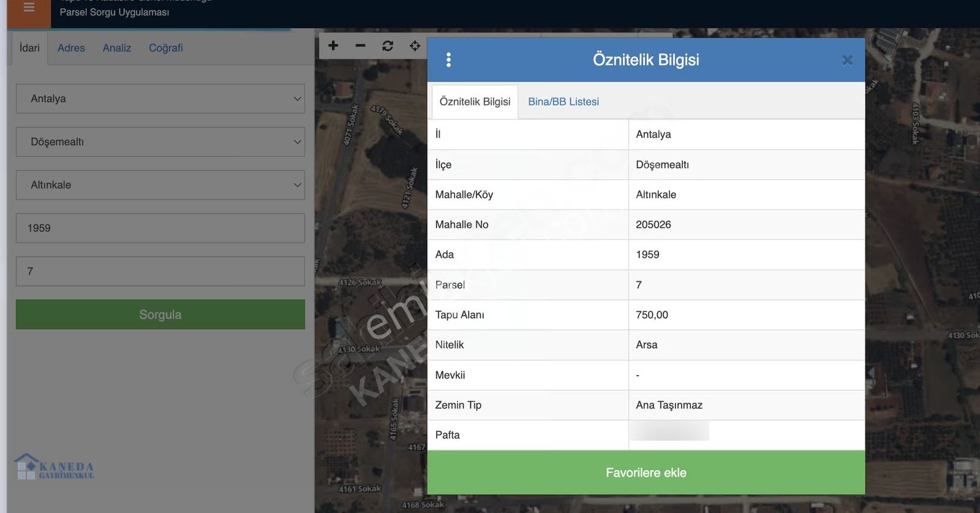
Task: Zoom out the map with minus icon
Action: [x=360, y=46]
